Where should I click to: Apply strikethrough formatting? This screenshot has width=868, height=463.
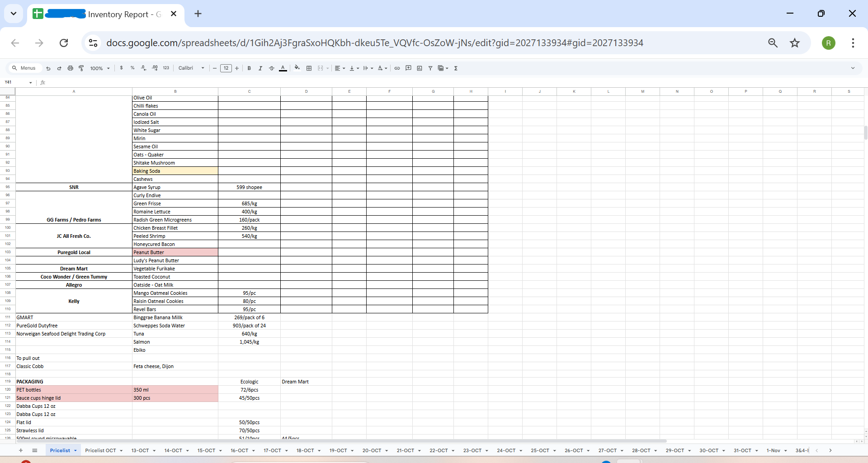click(272, 68)
